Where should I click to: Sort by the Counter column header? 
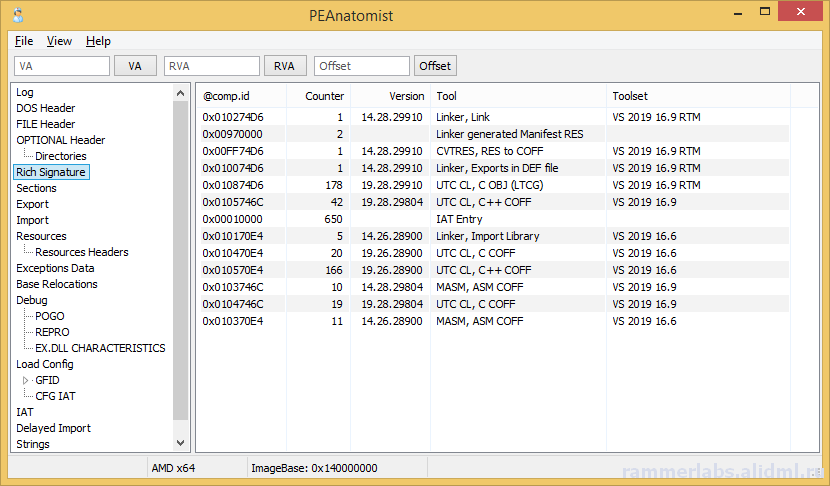tap(319, 96)
